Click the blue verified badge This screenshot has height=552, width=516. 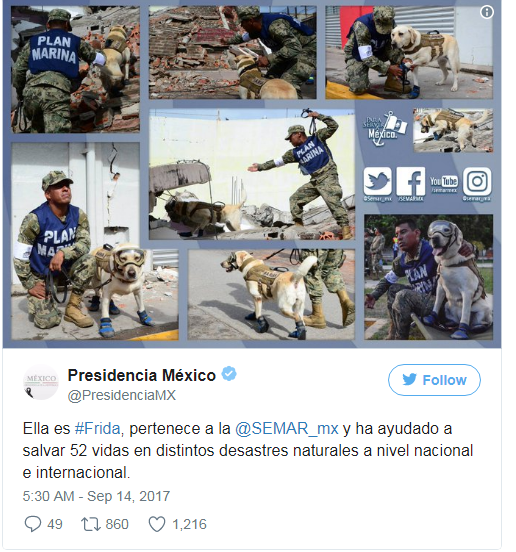pyautogui.click(x=229, y=374)
